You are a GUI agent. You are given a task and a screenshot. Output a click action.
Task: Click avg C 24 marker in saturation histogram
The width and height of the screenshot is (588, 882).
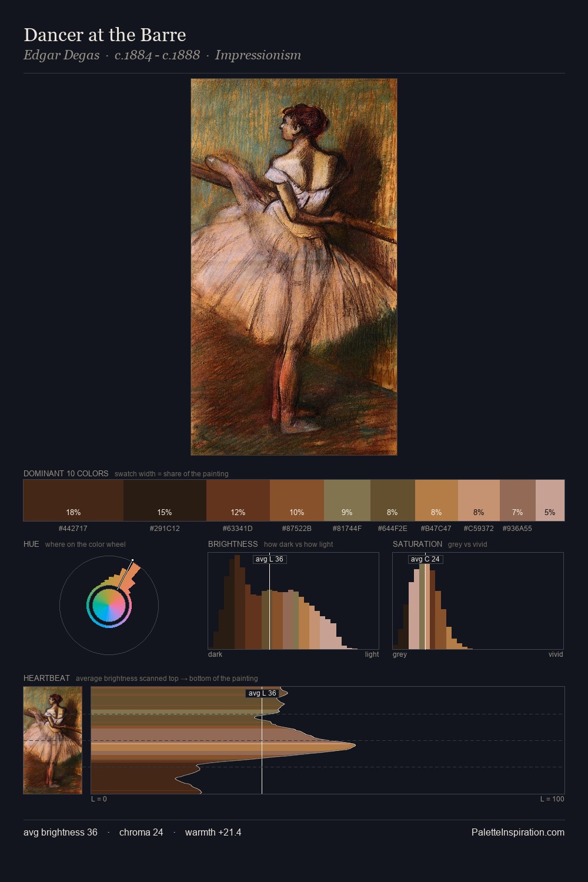[425, 559]
